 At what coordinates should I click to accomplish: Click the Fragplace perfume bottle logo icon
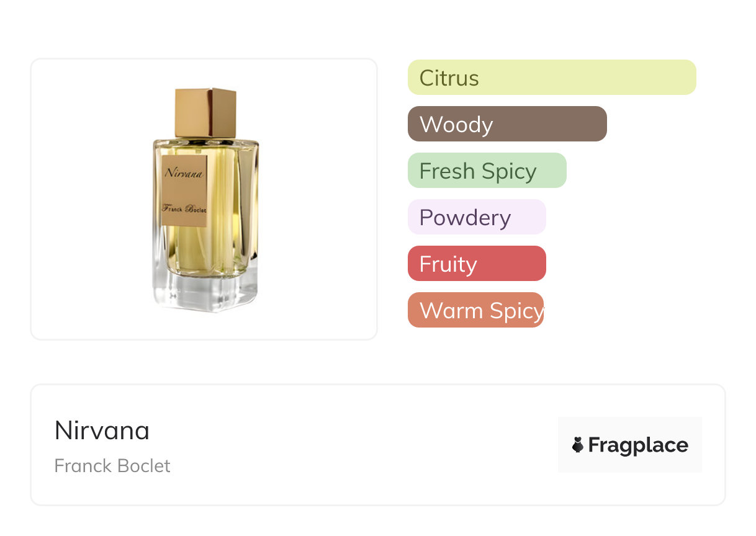578,445
